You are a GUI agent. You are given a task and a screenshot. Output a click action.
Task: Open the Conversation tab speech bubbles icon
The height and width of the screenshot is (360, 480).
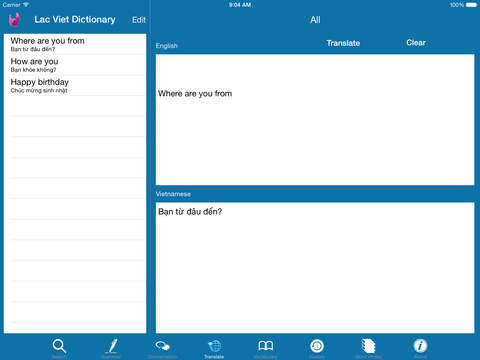[163, 346]
